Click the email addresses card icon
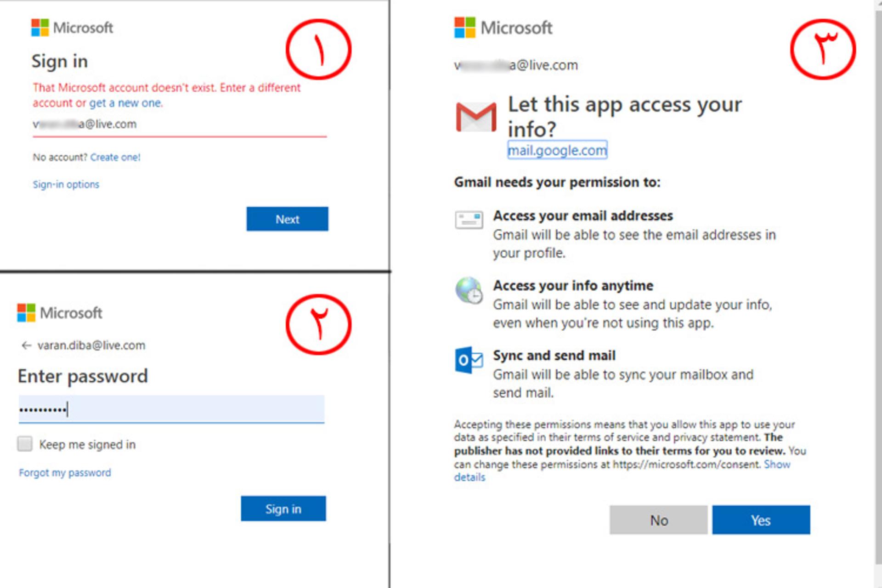The height and width of the screenshot is (588, 882). tap(469, 220)
